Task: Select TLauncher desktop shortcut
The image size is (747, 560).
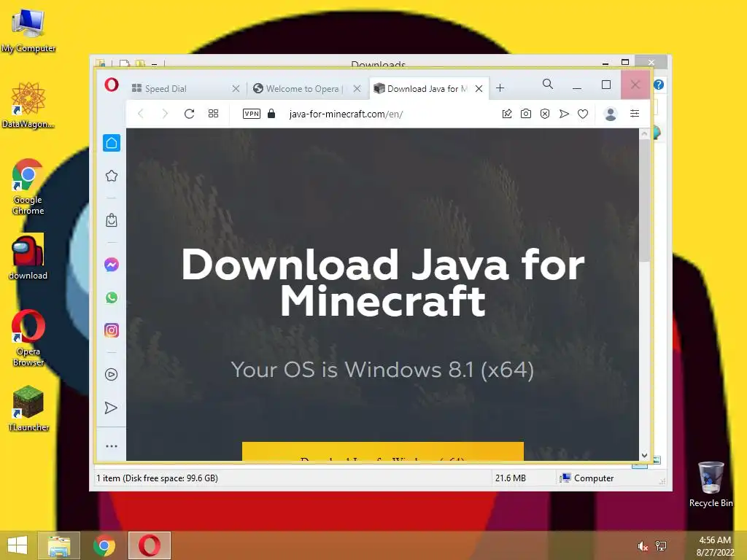Action: click(28, 408)
